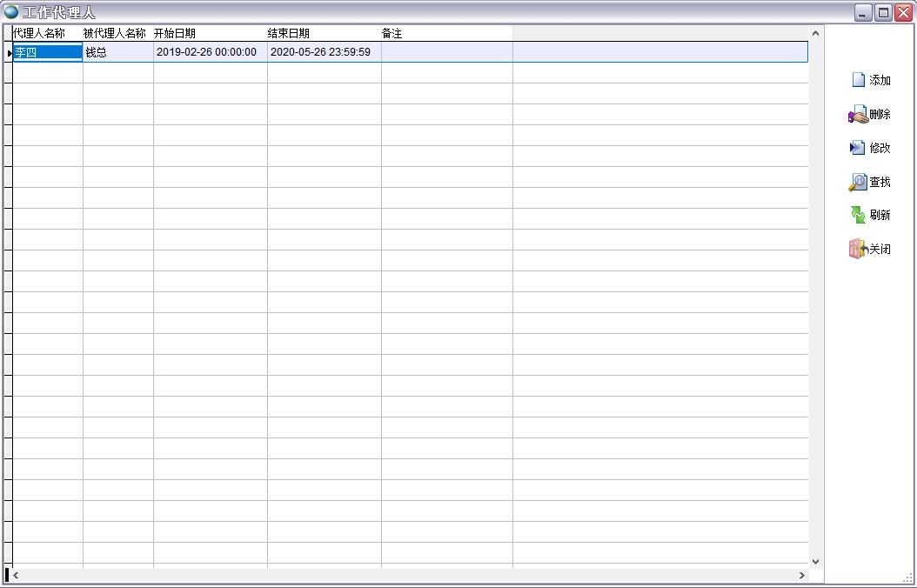Click the 修改 (Modify) icon
This screenshot has width=917, height=588.
858,148
